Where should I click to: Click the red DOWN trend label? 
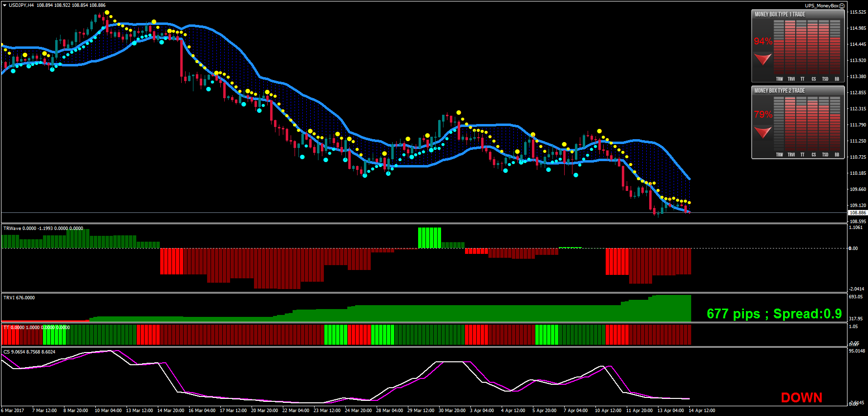[x=801, y=398]
